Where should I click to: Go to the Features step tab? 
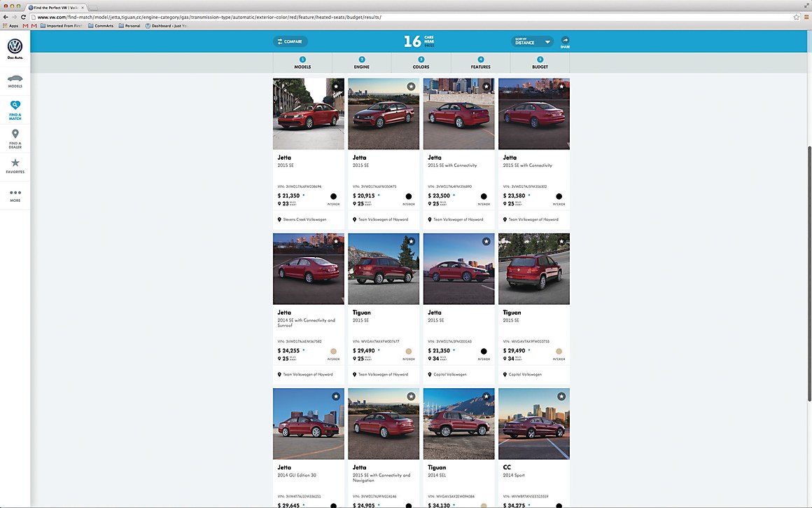481,63
